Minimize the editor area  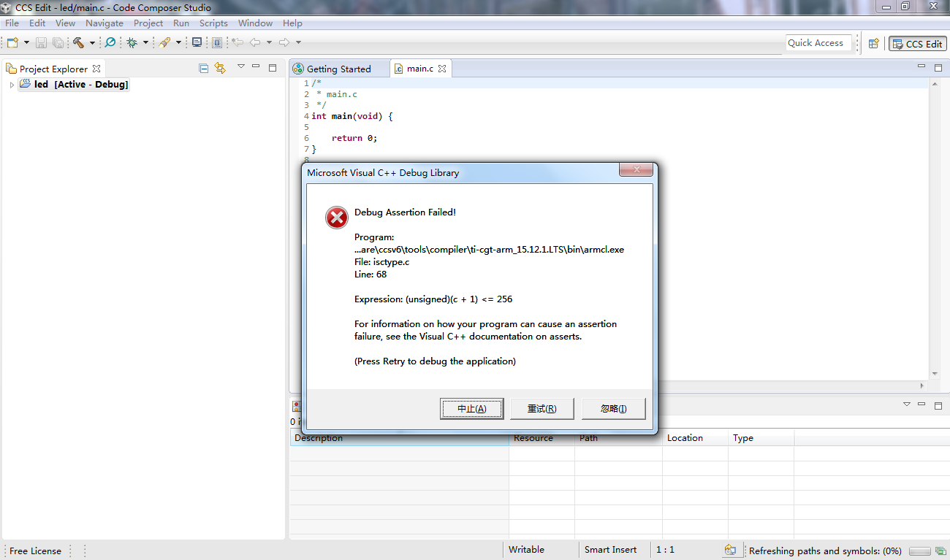pyautogui.click(x=921, y=67)
